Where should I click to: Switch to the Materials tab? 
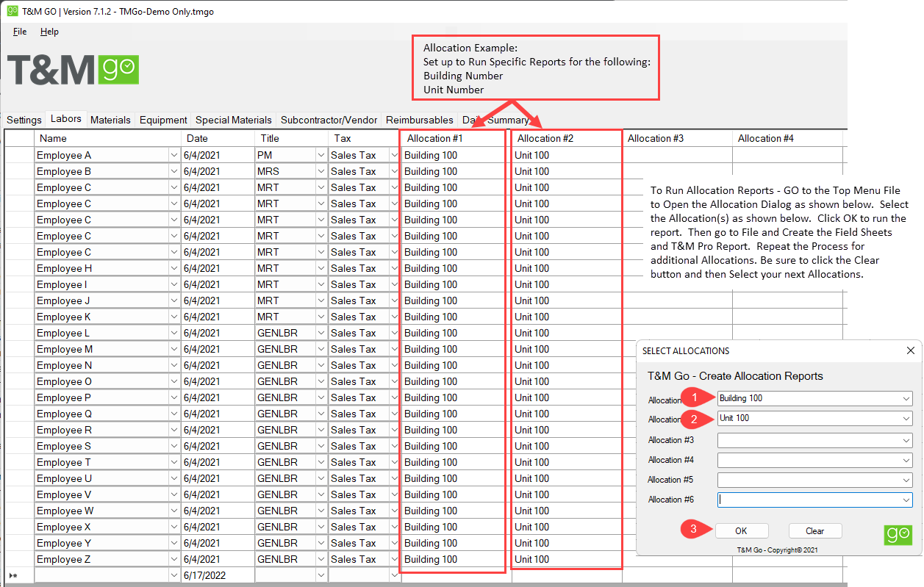coord(110,120)
